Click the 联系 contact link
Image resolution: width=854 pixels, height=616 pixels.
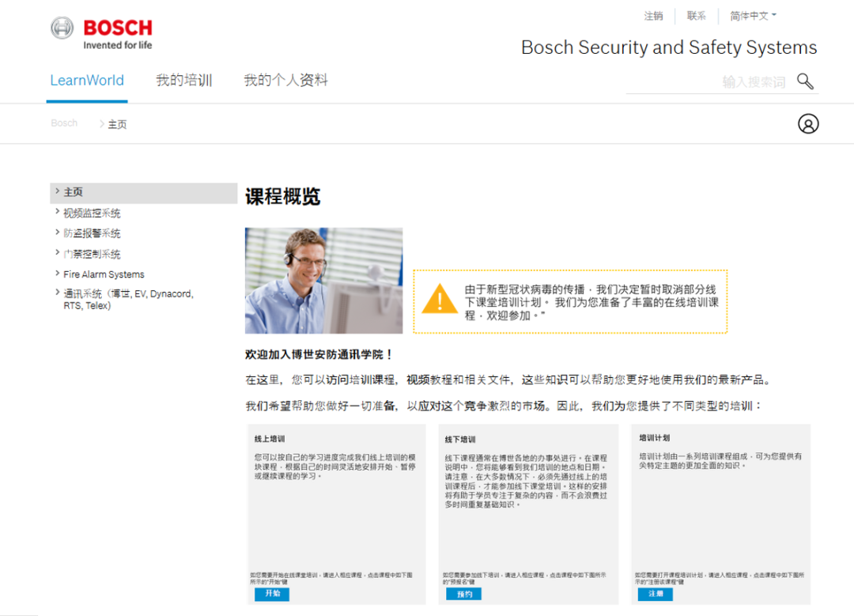(696, 16)
